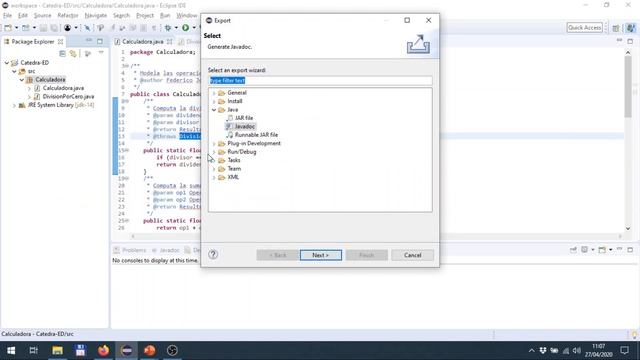Open Package Explorer view menu
The image size is (640, 360).
coord(101,53)
